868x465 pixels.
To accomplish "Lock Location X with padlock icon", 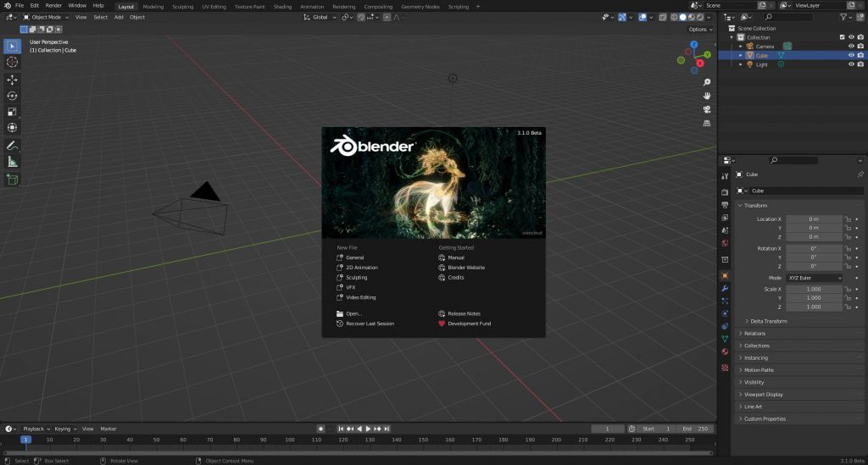I will pos(848,219).
